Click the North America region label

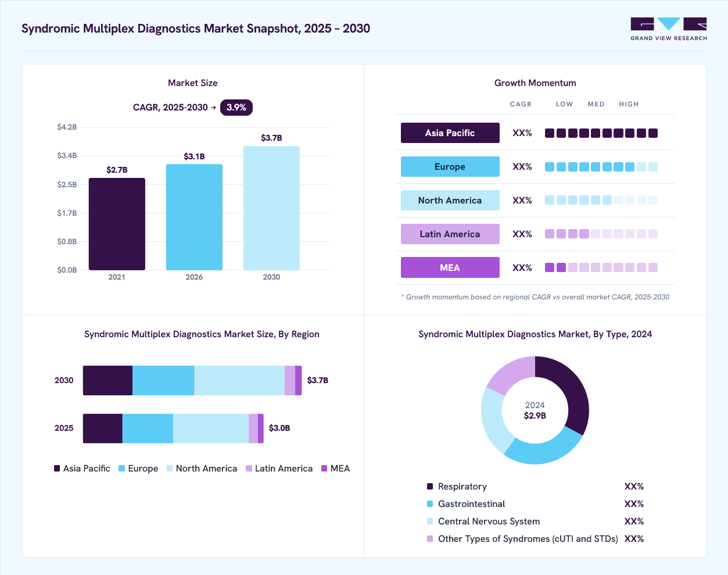[x=450, y=201]
